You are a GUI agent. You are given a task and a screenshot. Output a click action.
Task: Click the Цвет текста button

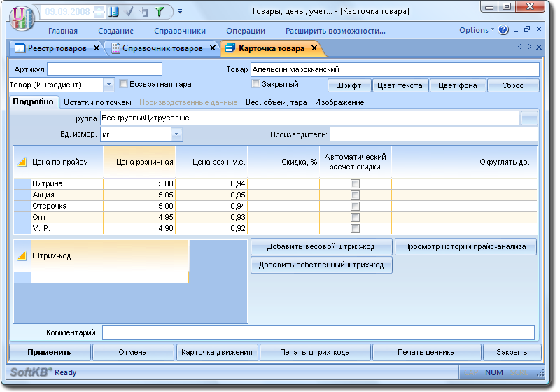(400, 85)
